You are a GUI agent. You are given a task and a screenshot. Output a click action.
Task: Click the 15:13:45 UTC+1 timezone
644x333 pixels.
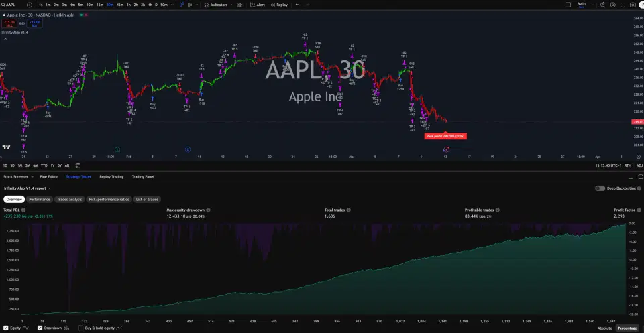tap(608, 165)
